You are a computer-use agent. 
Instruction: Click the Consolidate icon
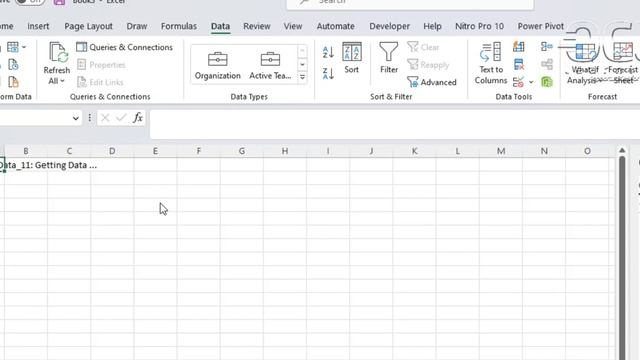click(x=547, y=47)
